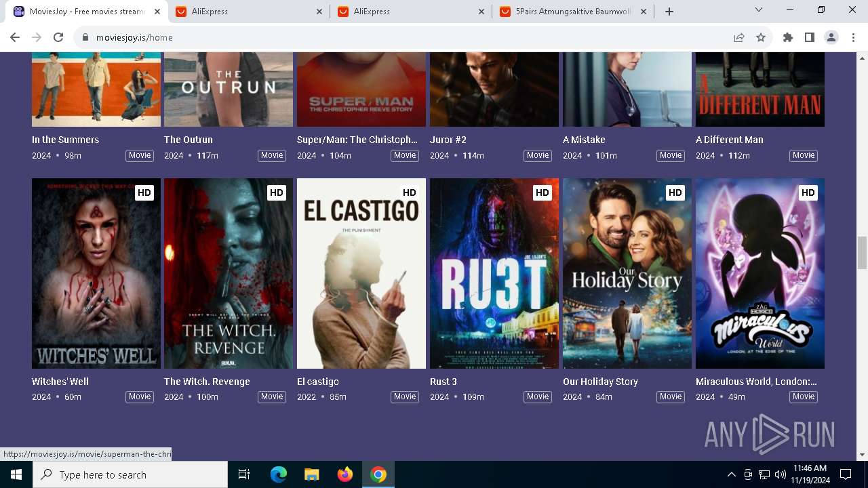Close the 5Pairs Atmungsaktive tab
The width and height of the screenshot is (868, 488).
tap(644, 12)
